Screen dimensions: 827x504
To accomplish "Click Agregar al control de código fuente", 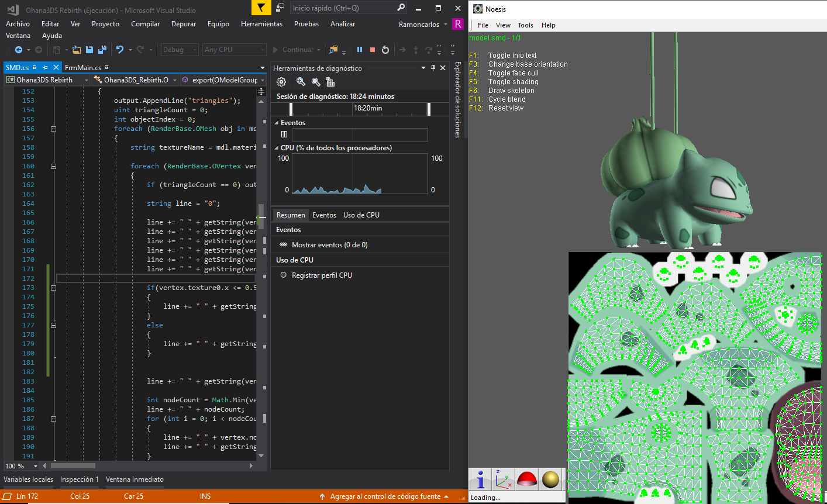I will (385, 496).
